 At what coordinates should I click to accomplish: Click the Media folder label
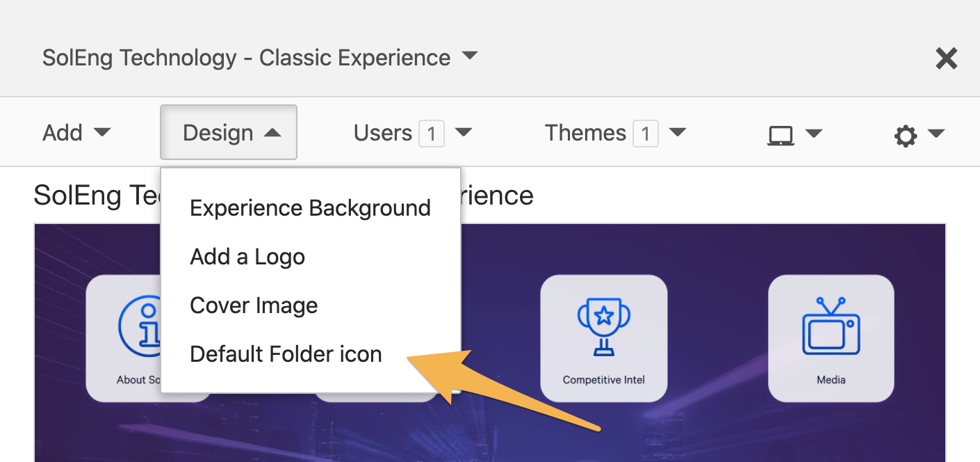(x=831, y=380)
